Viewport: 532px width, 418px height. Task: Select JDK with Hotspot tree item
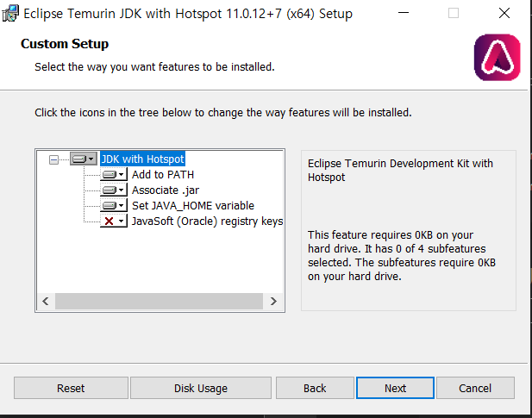click(142, 159)
